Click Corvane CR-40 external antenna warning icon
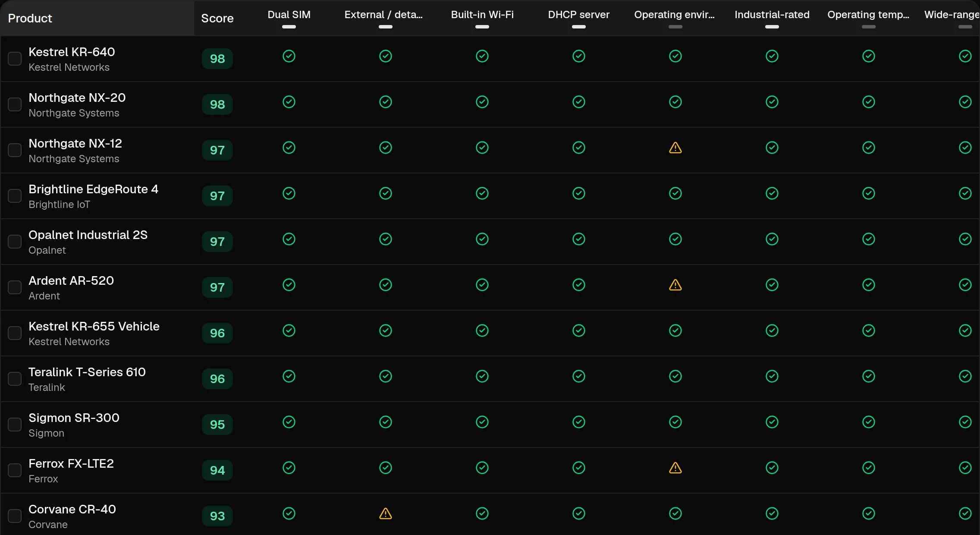This screenshot has height=535, width=980. click(x=386, y=514)
